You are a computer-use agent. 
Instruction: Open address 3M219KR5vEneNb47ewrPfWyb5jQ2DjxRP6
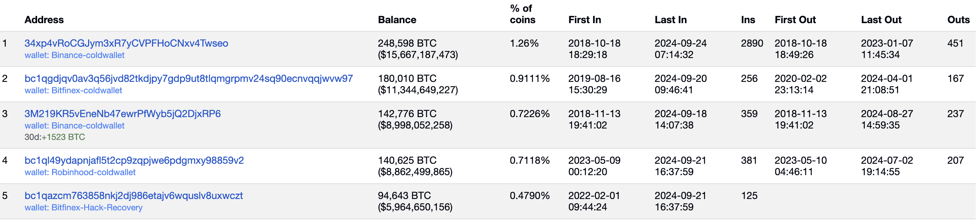(x=123, y=114)
